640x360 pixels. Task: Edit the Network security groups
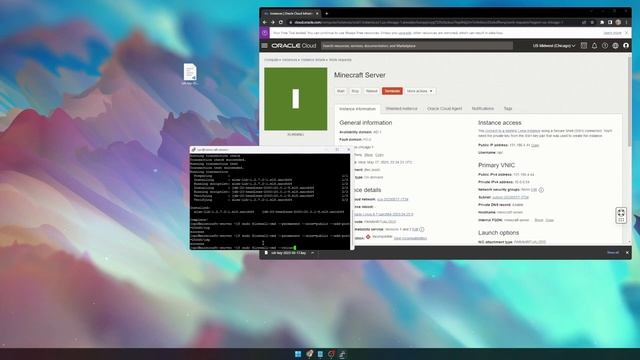(534, 190)
